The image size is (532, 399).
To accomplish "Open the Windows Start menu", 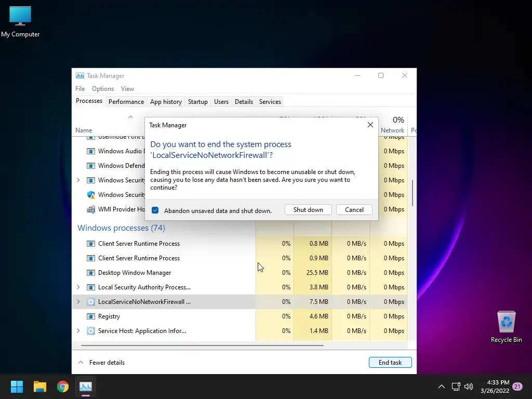I will [17, 387].
